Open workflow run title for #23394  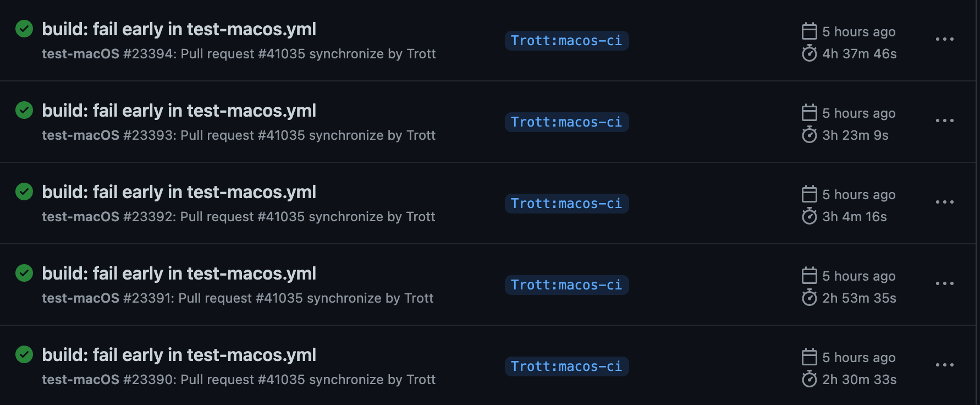[x=179, y=29]
